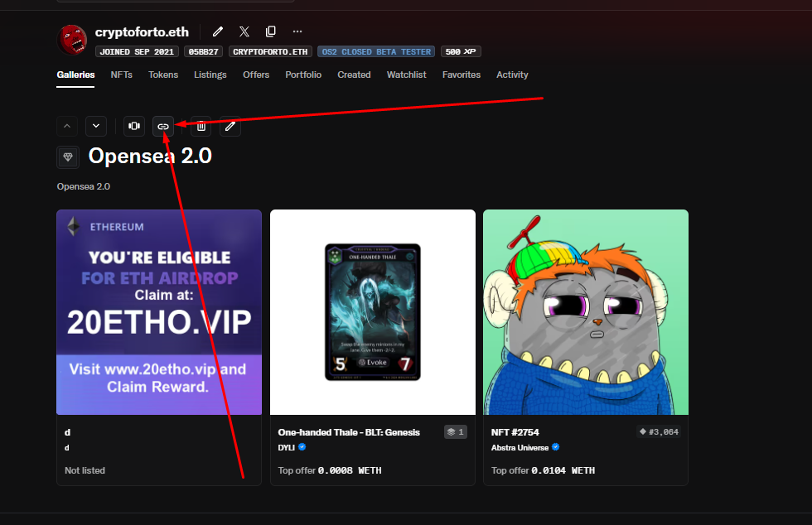Viewport: 812px width, 525px height.
Task: Open the profile more options menu
Action: coord(297,32)
